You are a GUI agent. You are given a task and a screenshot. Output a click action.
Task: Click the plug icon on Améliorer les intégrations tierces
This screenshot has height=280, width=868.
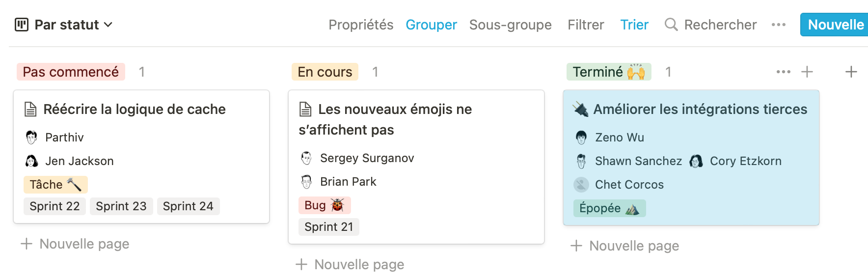point(581,109)
